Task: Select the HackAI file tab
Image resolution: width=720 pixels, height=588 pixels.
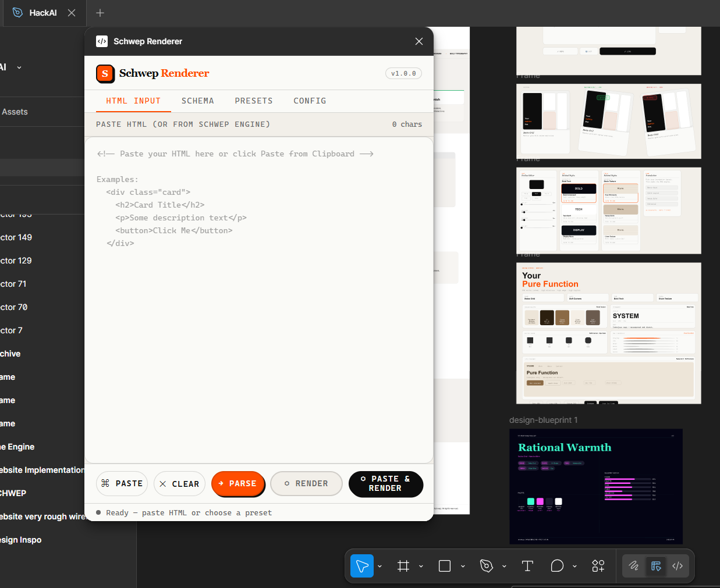Action: [43, 13]
